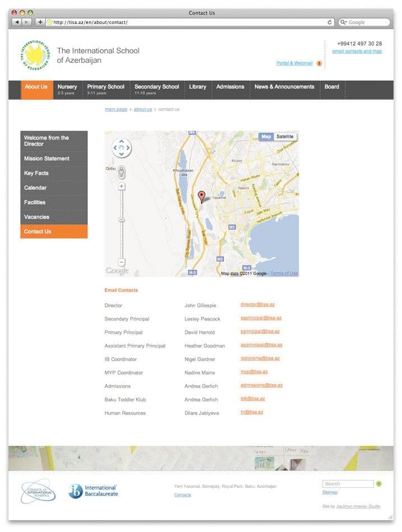Select Calendar in sidebar
402x532 pixels.
coord(54,188)
